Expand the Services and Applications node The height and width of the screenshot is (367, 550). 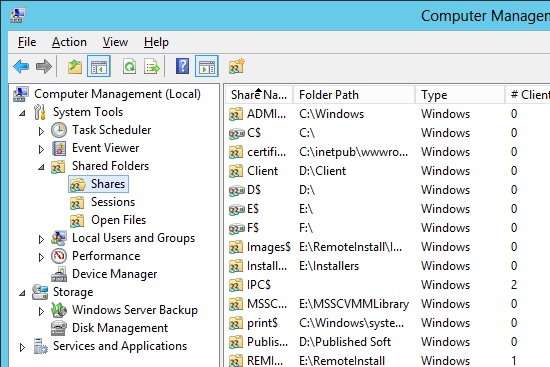pyautogui.click(x=22, y=347)
